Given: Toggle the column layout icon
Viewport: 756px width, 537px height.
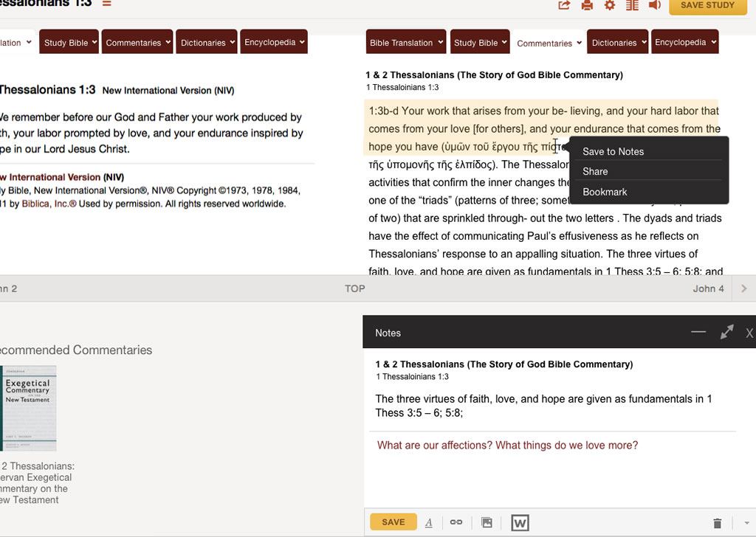Looking at the screenshot, I should point(632,5).
